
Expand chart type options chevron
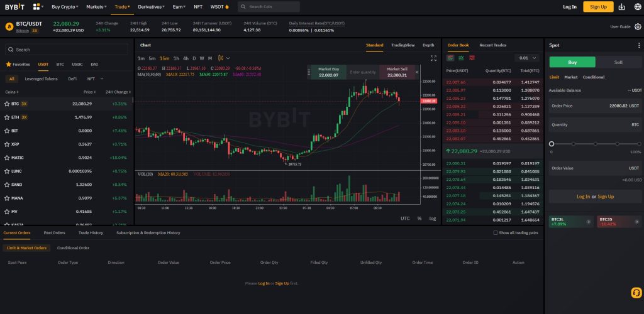click(228, 58)
